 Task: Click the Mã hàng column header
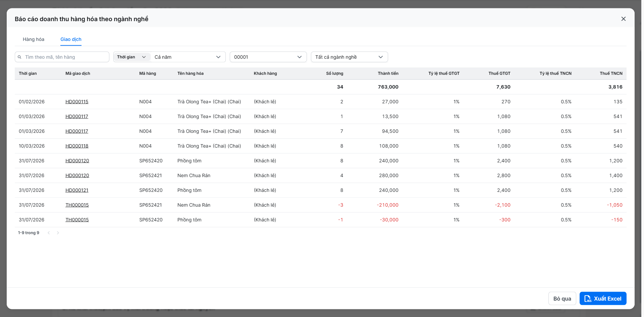[x=148, y=73]
